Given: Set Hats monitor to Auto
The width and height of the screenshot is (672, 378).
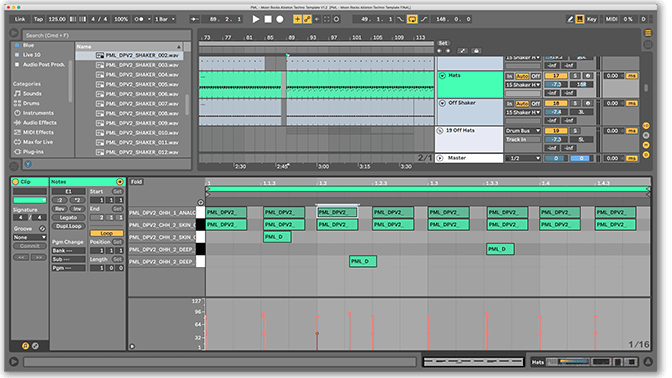Looking at the screenshot, I should tap(522, 76).
